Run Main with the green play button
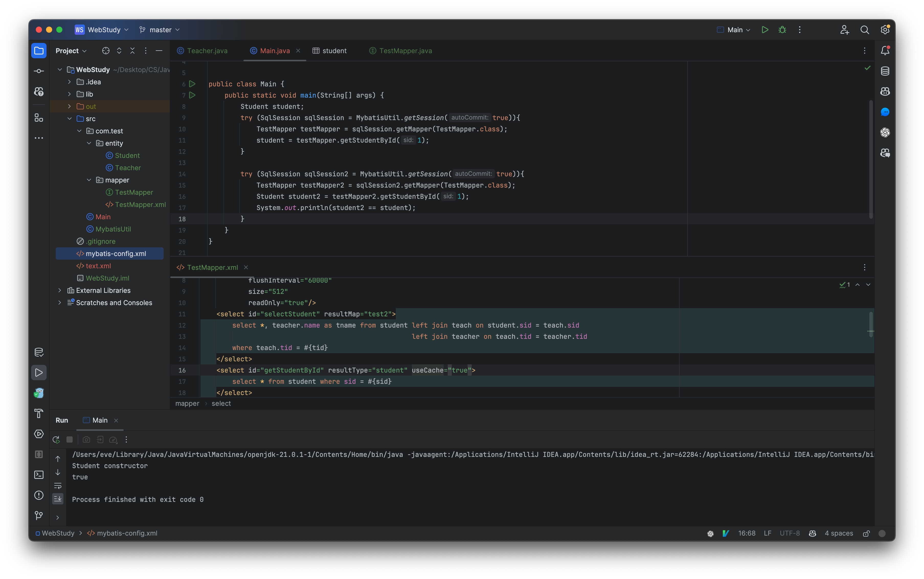This screenshot has width=924, height=579. pyautogui.click(x=765, y=30)
